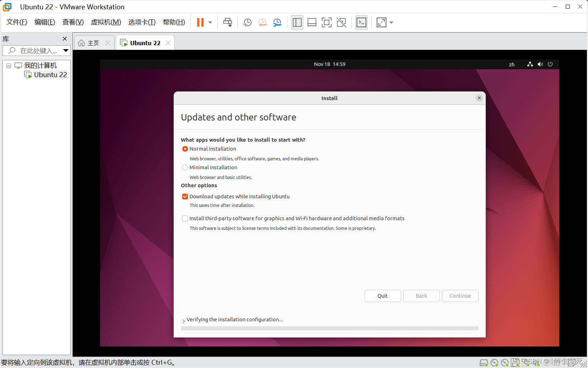Click the sound volume icon in Ubuntu topbar
The height and width of the screenshot is (368, 588).
(540, 64)
